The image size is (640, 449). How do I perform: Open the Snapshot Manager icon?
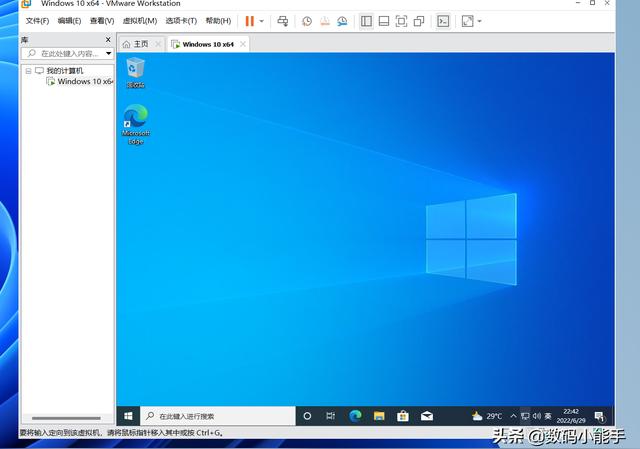click(x=342, y=21)
